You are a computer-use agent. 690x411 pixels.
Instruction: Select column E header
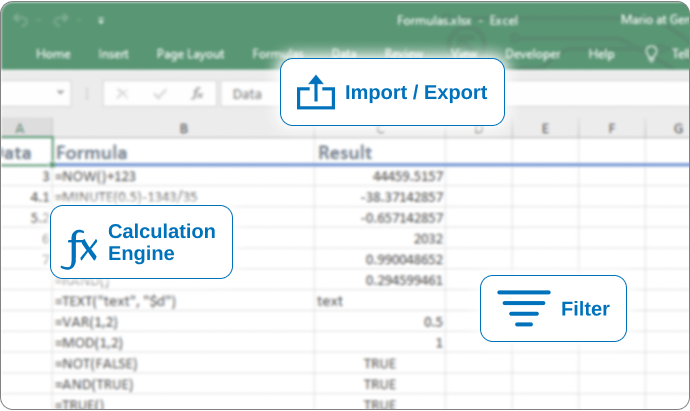[545, 128]
